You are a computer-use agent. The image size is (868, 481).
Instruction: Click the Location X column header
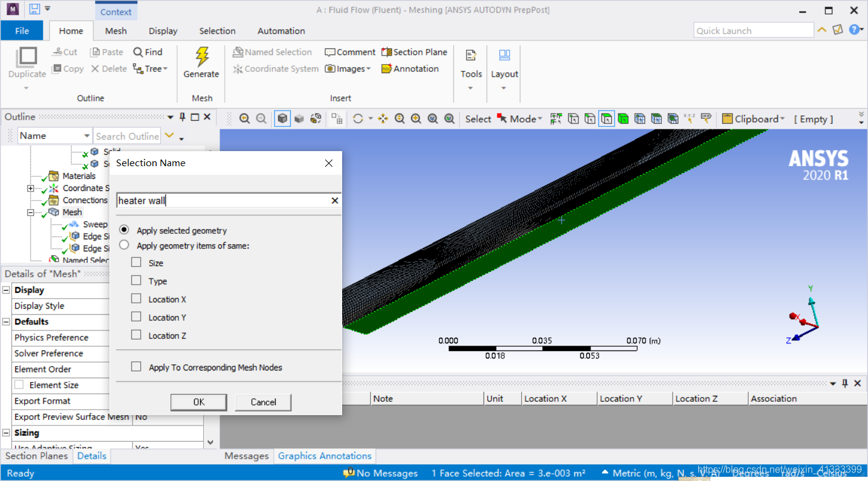[559, 398]
